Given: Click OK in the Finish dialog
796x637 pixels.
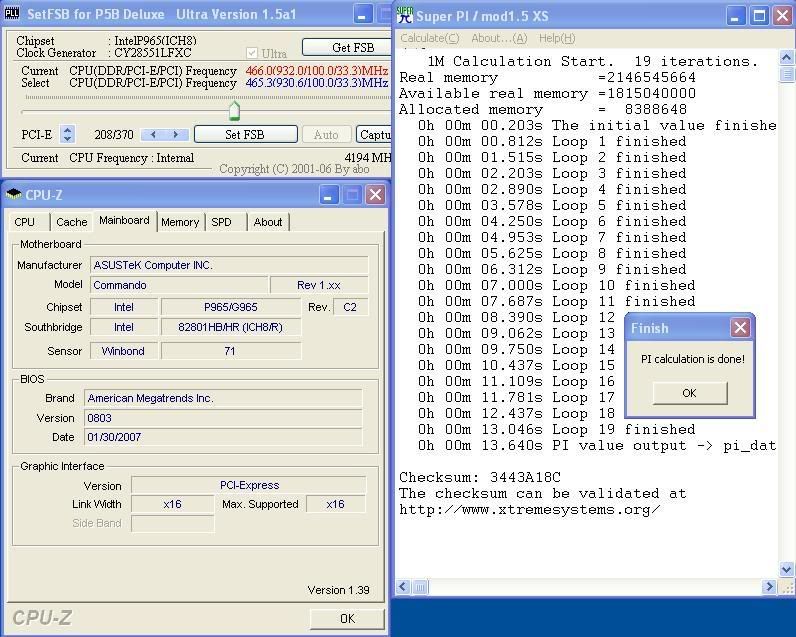Looking at the screenshot, I should [x=689, y=393].
